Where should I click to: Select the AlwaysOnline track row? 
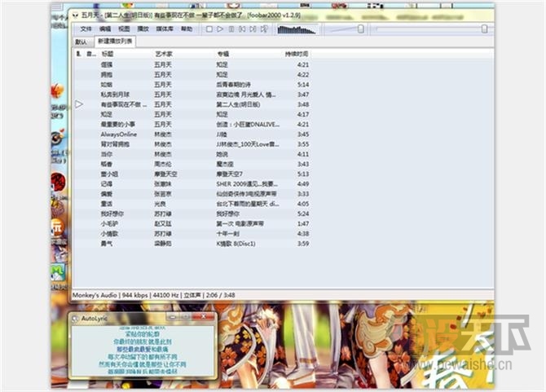[x=119, y=134]
